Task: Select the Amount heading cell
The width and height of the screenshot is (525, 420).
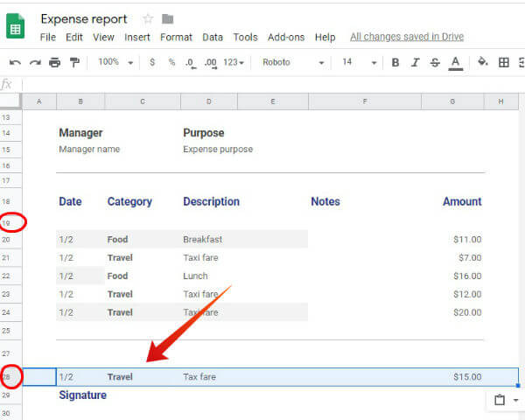Action: point(462,201)
